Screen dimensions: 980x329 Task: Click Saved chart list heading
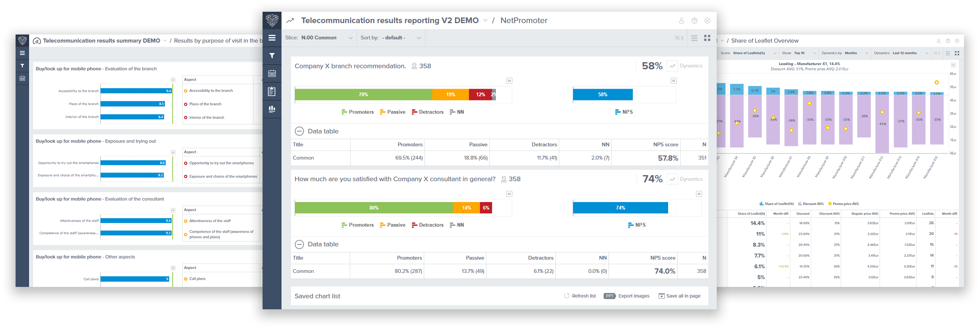pyautogui.click(x=317, y=296)
